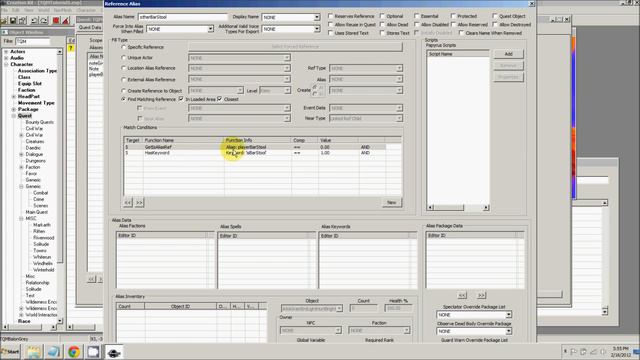Viewport: 640px width, 360px height.
Task: Expand the Actors tree node
Action: click(6, 52)
